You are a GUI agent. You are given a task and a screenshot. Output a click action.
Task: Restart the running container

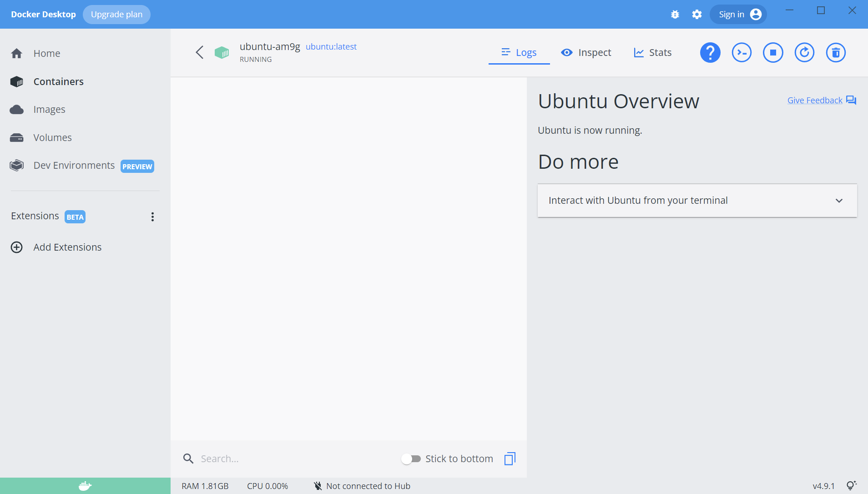(x=804, y=52)
